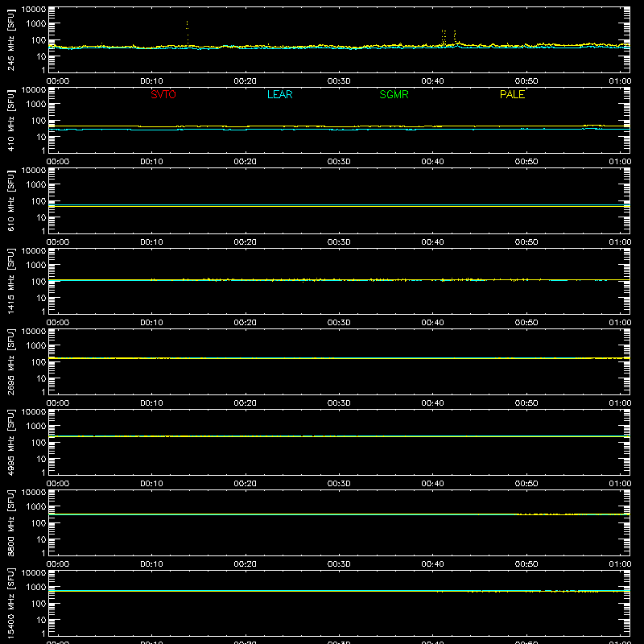This screenshot has height=644, width=644.
Task: Click the yellow spike cluster near 00:41 at 245 MHz
Action: (x=444, y=37)
